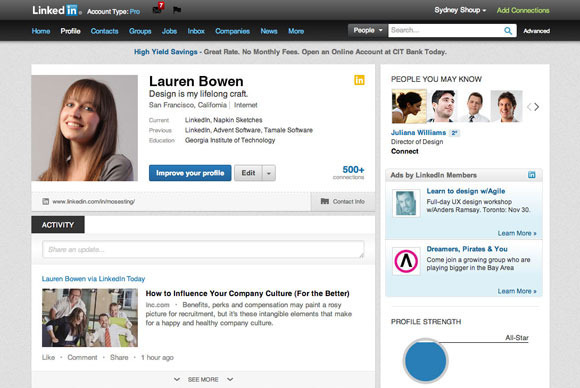Click the Contact Info card icon
Image resolution: width=580 pixels, height=388 pixels.
tap(324, 201)
